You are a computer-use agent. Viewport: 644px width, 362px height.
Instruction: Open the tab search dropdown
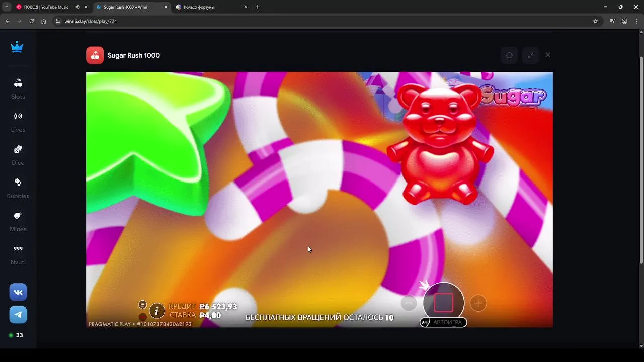7,7
